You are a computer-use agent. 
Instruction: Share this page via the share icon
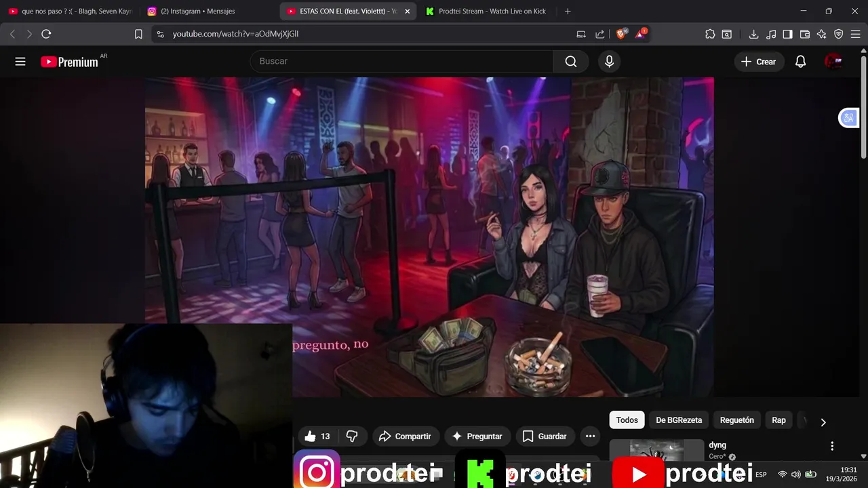click(600, 34)
